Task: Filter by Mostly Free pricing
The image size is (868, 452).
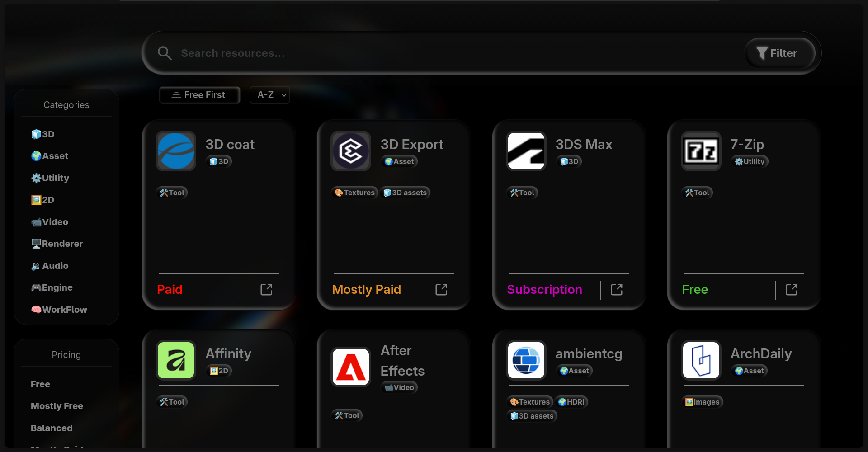Action: 57,406
